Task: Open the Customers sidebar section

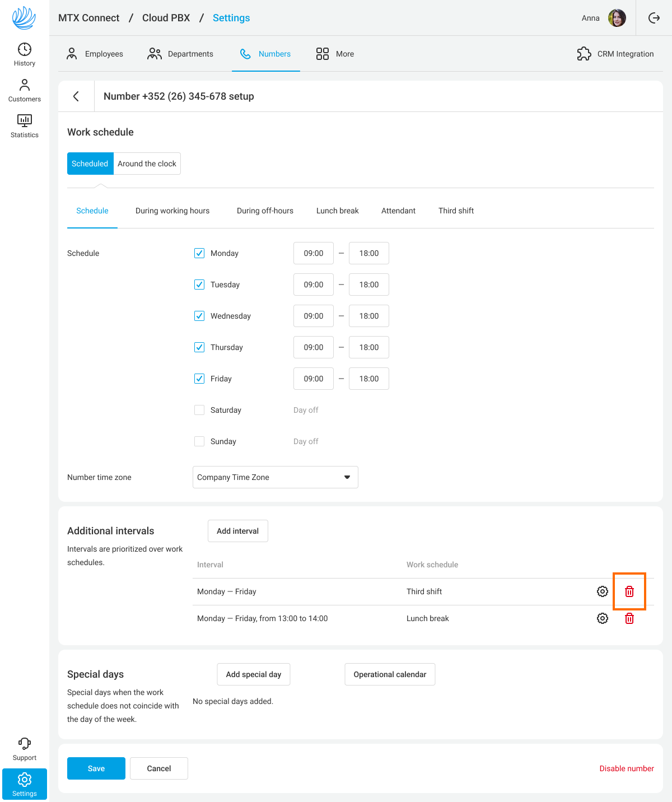Action: pos(25,90)
